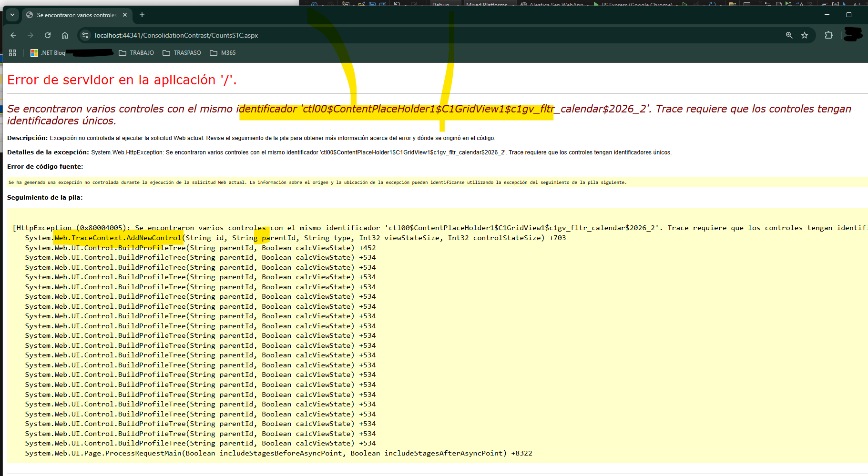Open a new browser tab

coord(142,15)
